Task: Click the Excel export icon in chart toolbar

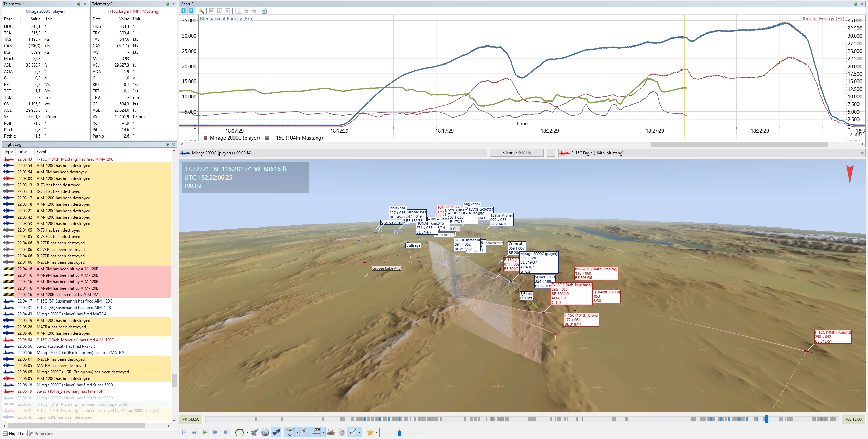Action: pyautogui.click(x=264, y=11)
